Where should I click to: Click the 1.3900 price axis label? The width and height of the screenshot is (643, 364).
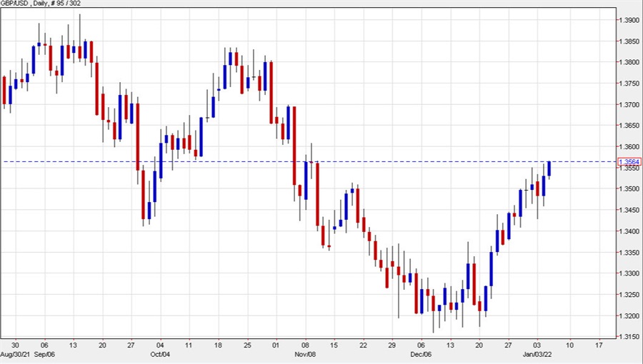(x=629, y=20)
